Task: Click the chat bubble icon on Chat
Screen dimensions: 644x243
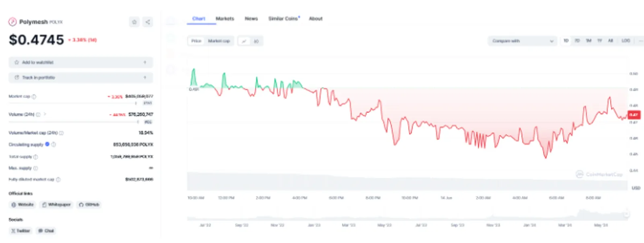Action: coord(40,231)
